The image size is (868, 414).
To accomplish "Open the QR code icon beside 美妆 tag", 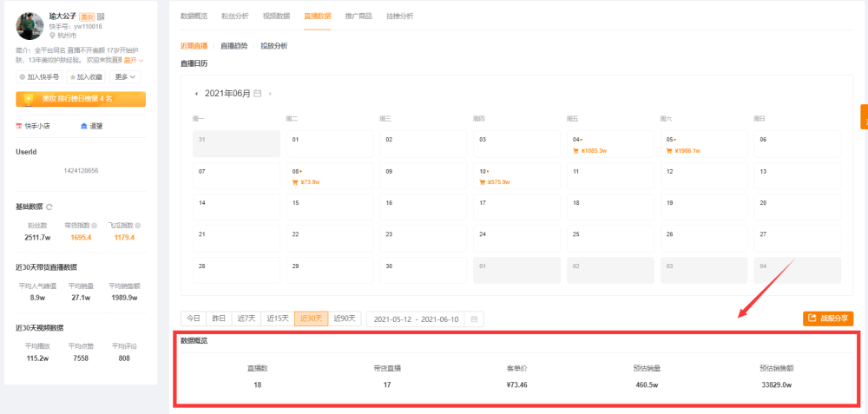I will [x=101, y=17].
